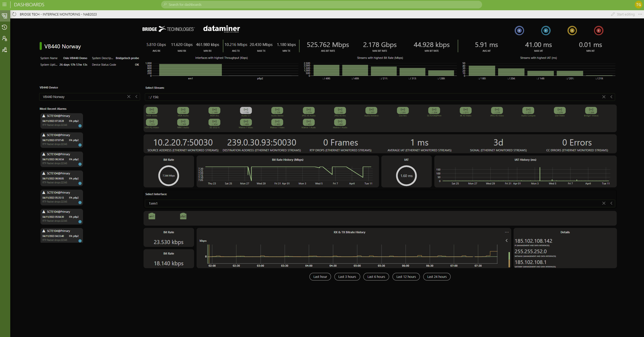Show the Last 24 hours range
This screenshot has width=644, height=337.
pos(437,277)
